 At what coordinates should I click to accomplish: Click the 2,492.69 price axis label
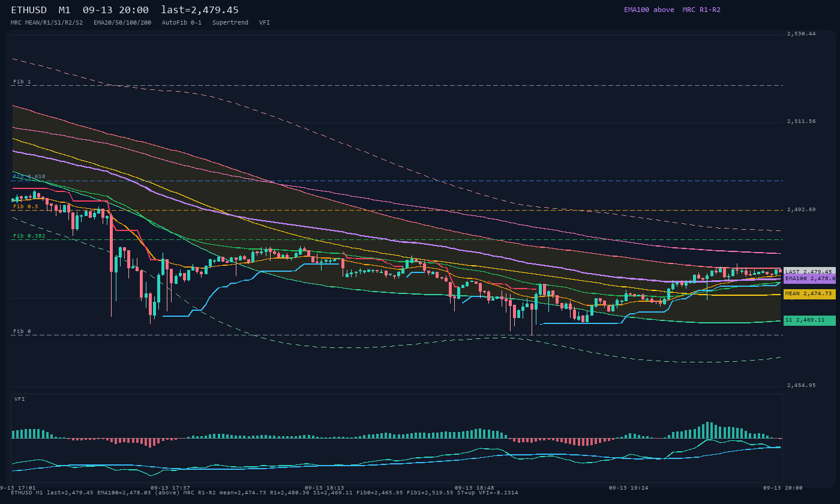(802, 210)
